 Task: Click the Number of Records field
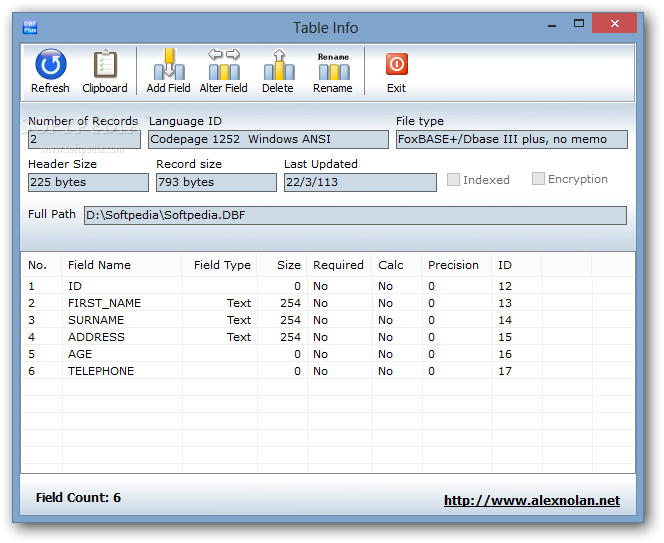coord(84,139)
